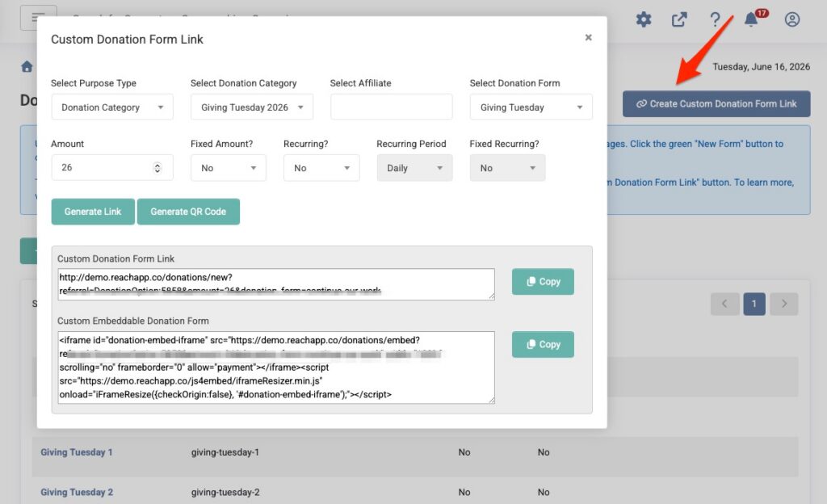Click inside the Custom Donation Form Link textarea
The width and height of the screenshot is (827, 504).
point(276,284)
